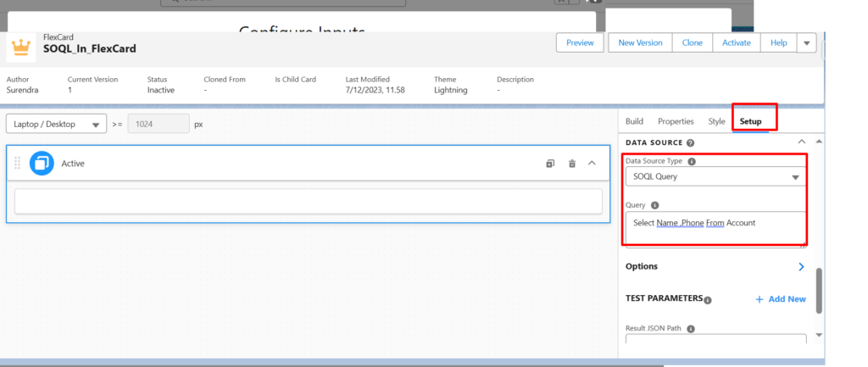Show Test Parameters info icon
This screenshot has width=868, height=367.
[x=708, y=300]
